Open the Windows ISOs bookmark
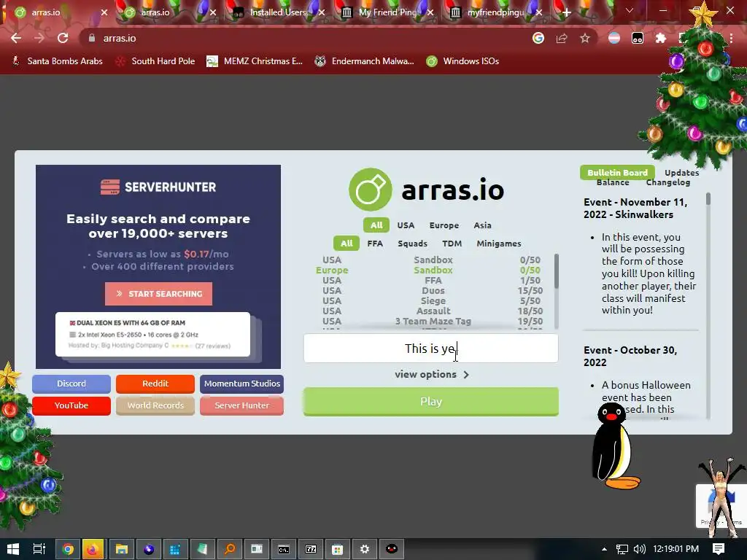This screenshot has height=560, width=747. click(462, 61)
